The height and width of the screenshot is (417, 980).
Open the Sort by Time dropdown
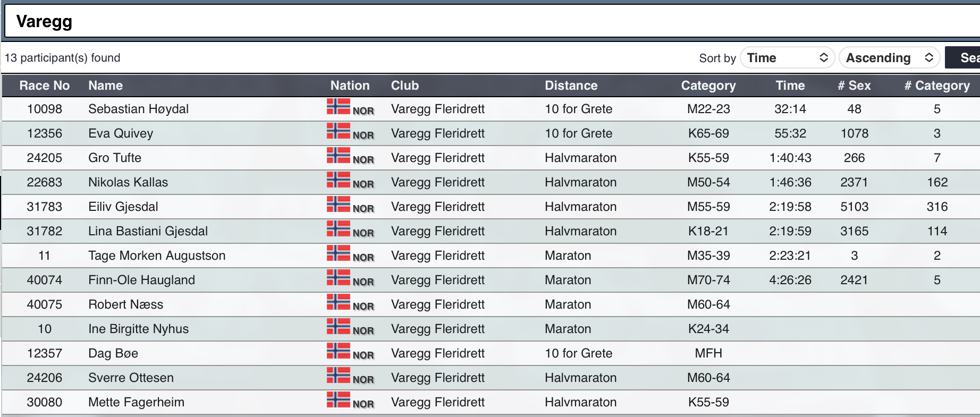coord(787,58)
